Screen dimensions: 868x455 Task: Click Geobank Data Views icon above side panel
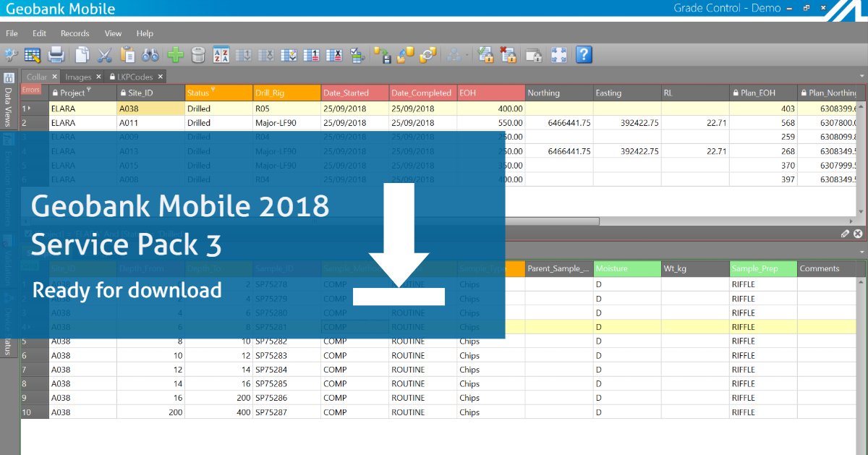click(9, 77)
